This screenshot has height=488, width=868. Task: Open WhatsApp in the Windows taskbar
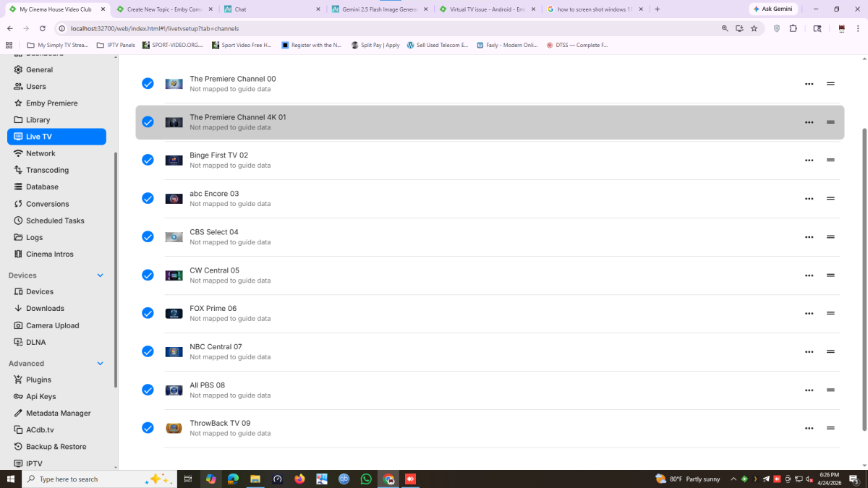[x=366, y=479]
